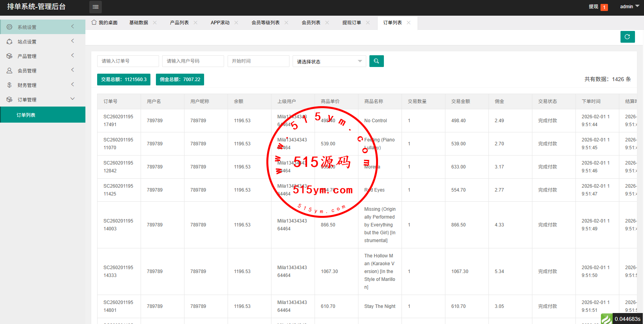644x324 pixels.
Task: Switch to the 会员列表 tab
Action: point(311,23)
